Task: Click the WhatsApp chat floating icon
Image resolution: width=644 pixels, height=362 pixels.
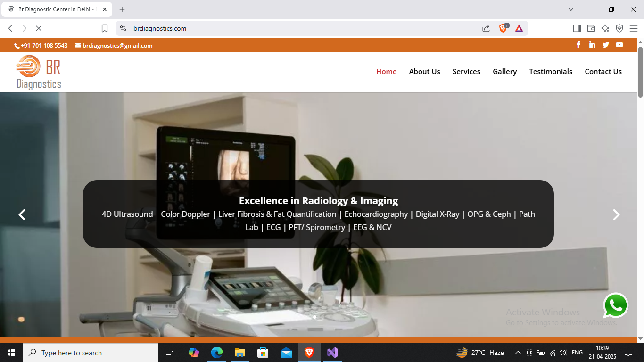Action: (x=616, y=305)
